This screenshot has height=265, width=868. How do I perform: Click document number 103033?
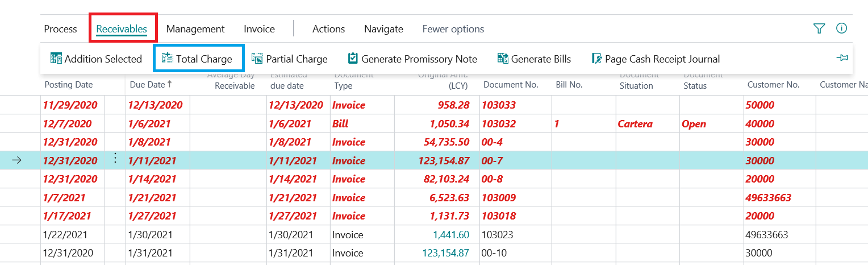click(x=498, y=105)
